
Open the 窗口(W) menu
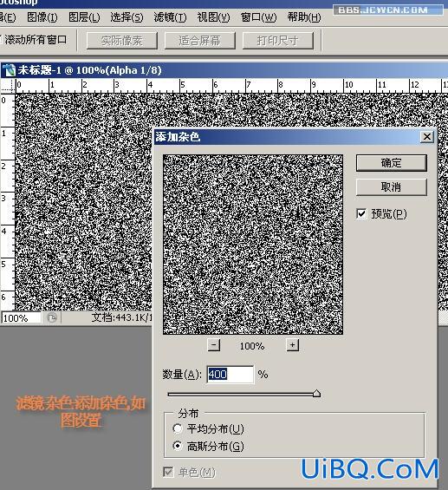[x=258, y=17]
